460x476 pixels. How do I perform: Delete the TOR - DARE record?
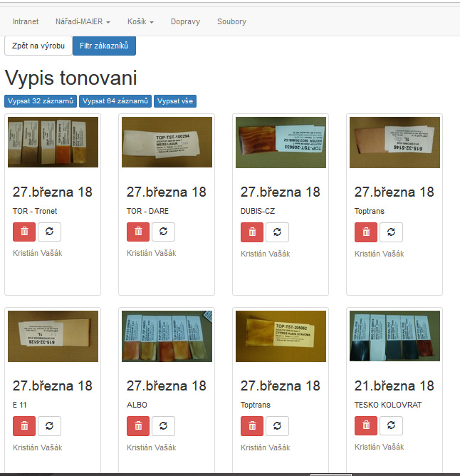click(138, 232)
